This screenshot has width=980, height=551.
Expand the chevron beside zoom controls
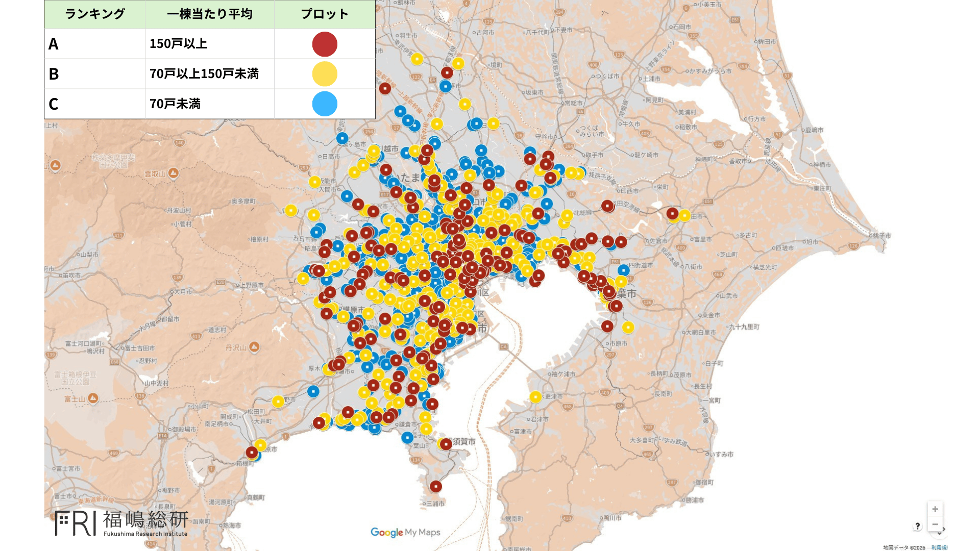click(x=944, y=530)
